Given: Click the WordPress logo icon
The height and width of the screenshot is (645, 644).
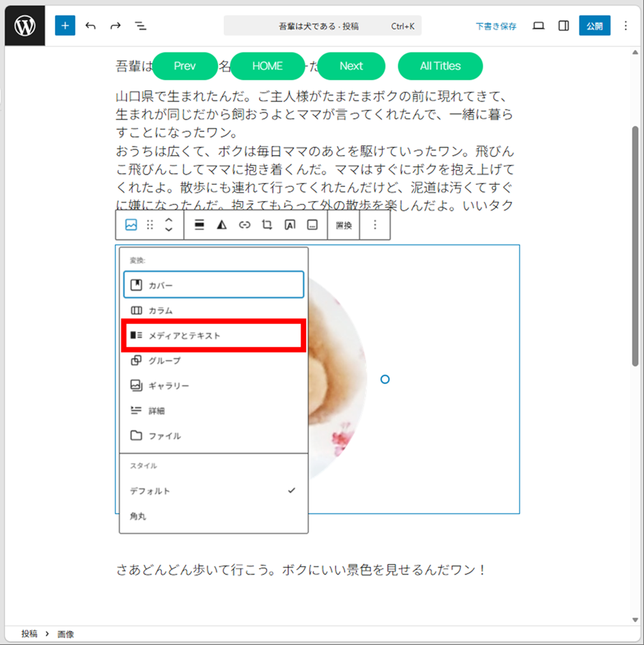Looking at the screenshot, I should tap(25, 26).
